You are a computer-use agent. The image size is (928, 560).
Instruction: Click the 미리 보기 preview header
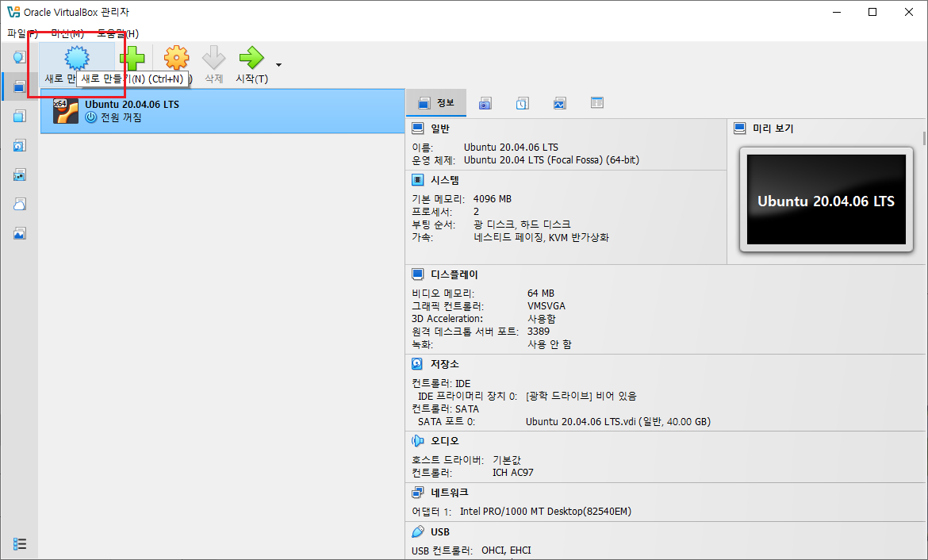(x=773, y=128)
